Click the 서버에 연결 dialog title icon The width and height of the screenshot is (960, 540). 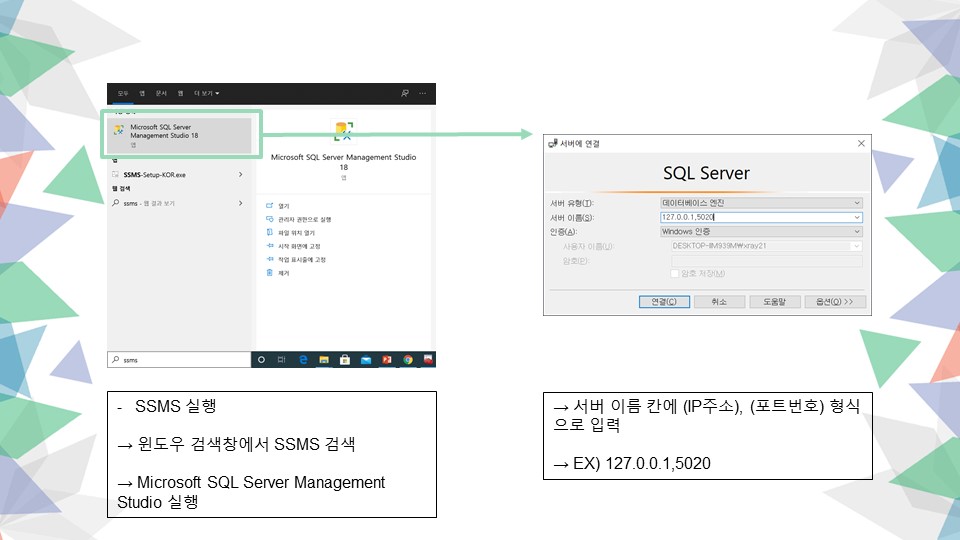553,143
